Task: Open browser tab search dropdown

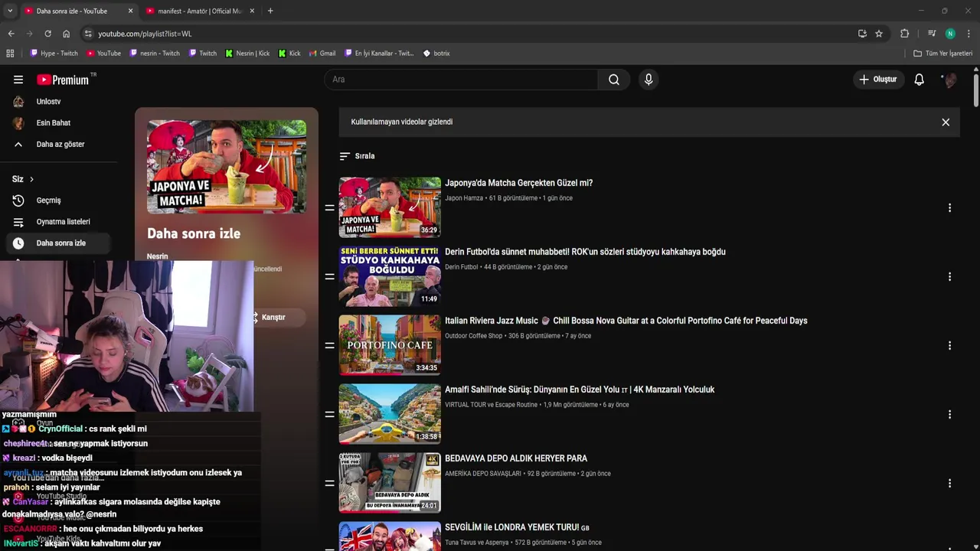Action: pyautogui.click(x=9, y=11)
